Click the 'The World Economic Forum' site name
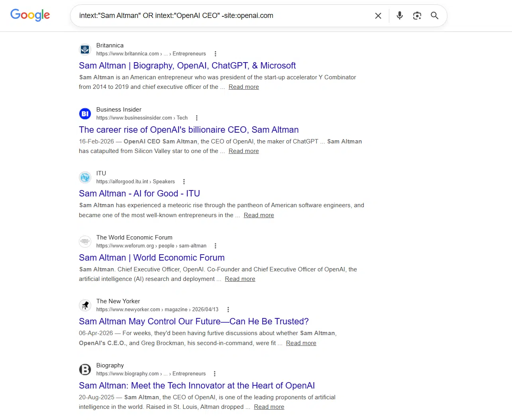 click(134, 237)
